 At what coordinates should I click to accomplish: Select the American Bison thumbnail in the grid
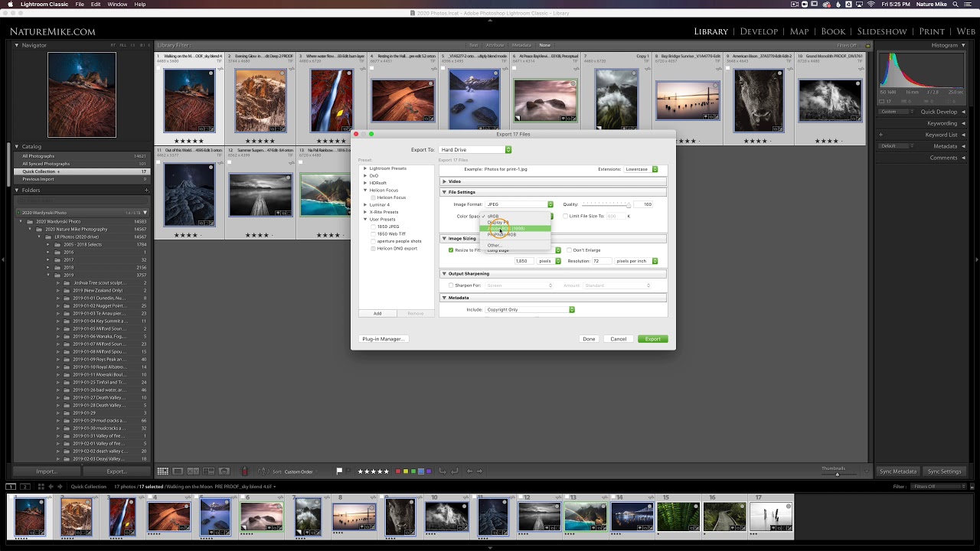coord(759,101)
